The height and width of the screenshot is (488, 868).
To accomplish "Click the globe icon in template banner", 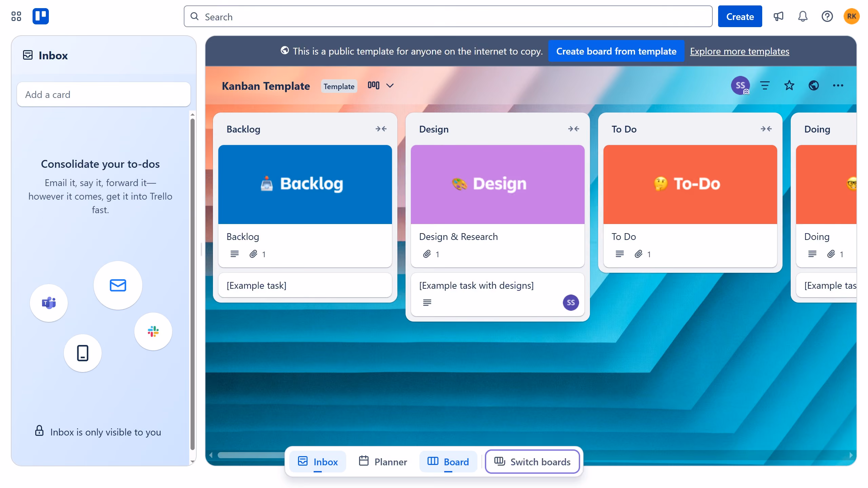I will 285,50.
